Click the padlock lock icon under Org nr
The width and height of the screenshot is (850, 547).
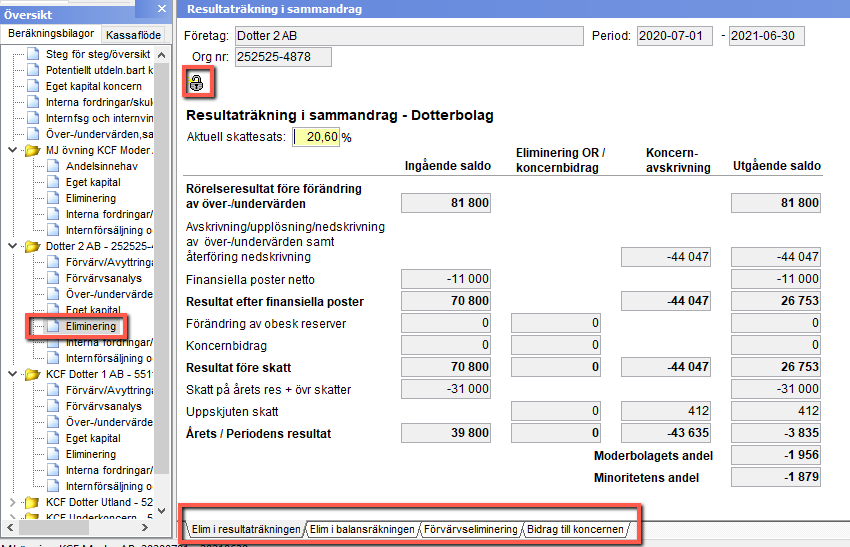click(x=196, y=82)
